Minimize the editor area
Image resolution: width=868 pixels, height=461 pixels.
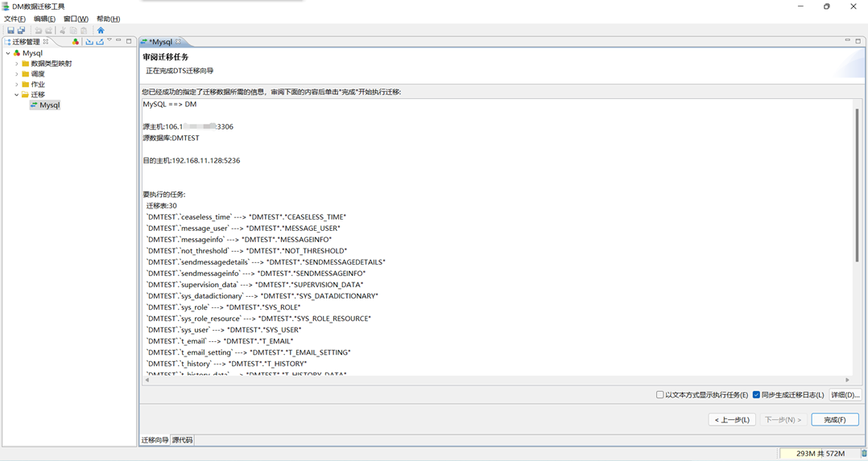[848, 40]
